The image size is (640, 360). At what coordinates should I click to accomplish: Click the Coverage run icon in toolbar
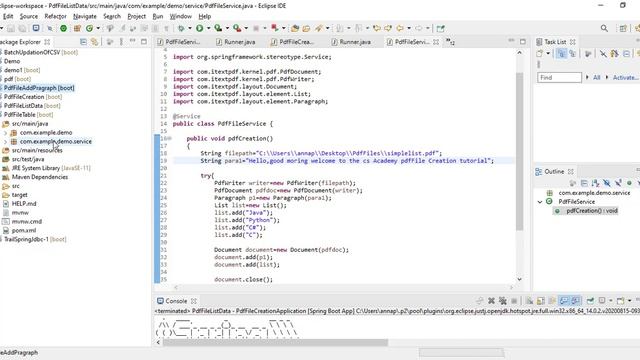[218, 28]
